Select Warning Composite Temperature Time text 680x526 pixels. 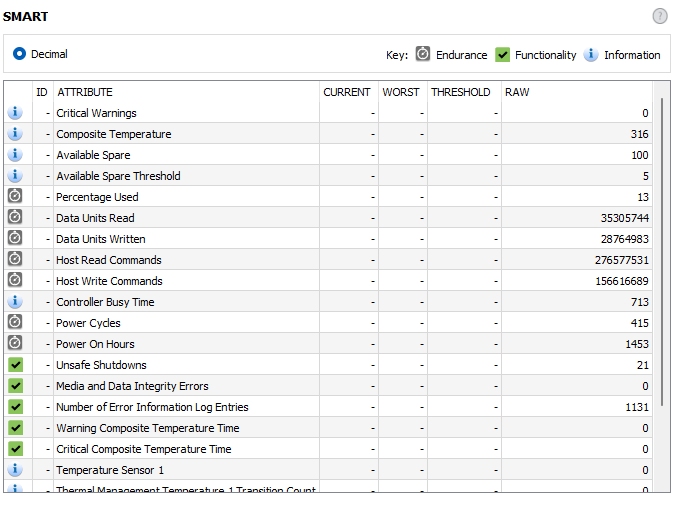[x=148, y=428]
